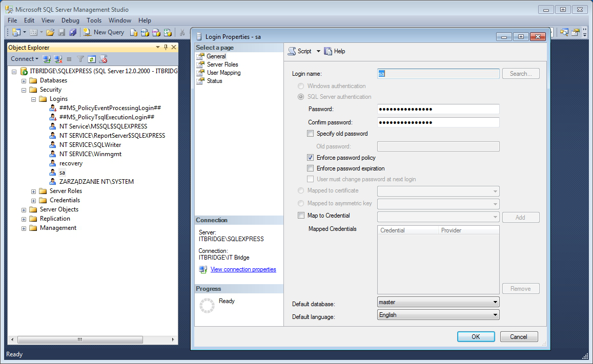Click Object Explorer's script with red X icon
593x364 pixels.
[103, 59]
